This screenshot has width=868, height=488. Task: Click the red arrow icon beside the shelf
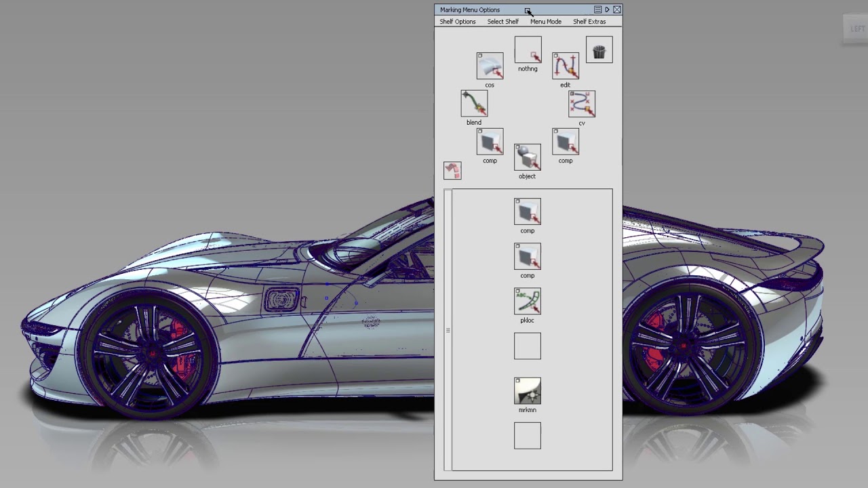point(452,171)
